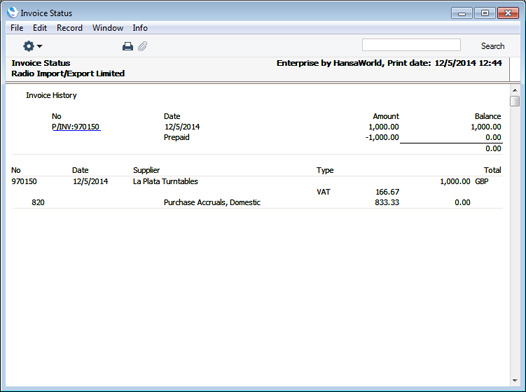Image resolution: width=526 pixels, height=392 pixels.
Task: Click the Search button
Action: pyautogui.click(x=492, y=46)
